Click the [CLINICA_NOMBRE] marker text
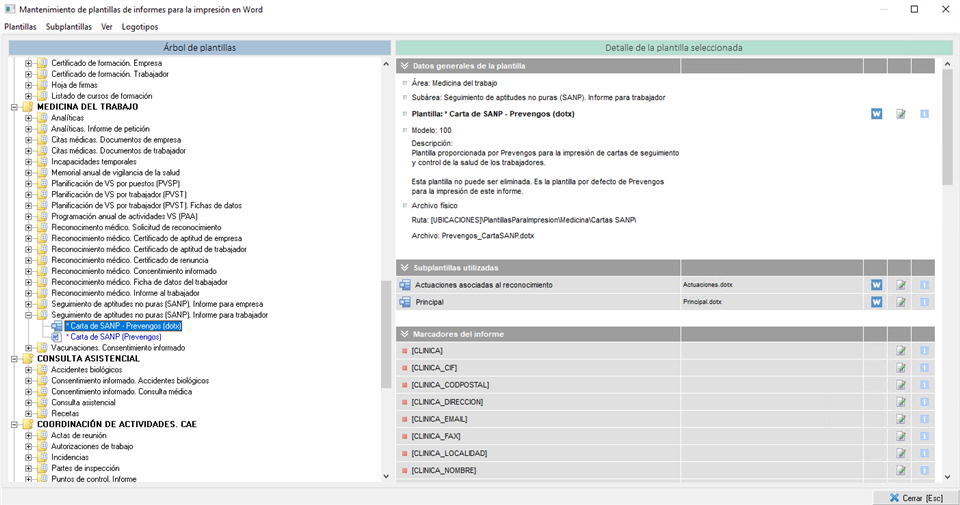The image size is (960, 505). pyautogui.click(x=444, y=471)
